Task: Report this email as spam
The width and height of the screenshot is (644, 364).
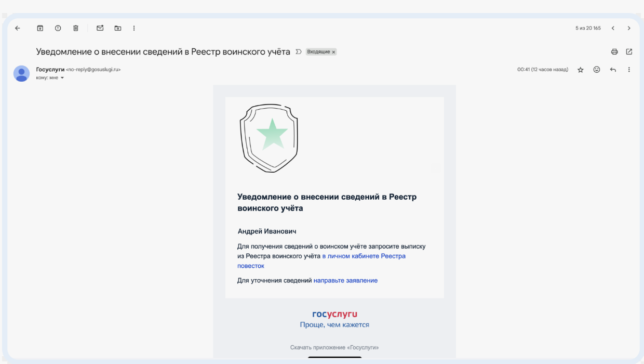Action: (x=58, y=28)
